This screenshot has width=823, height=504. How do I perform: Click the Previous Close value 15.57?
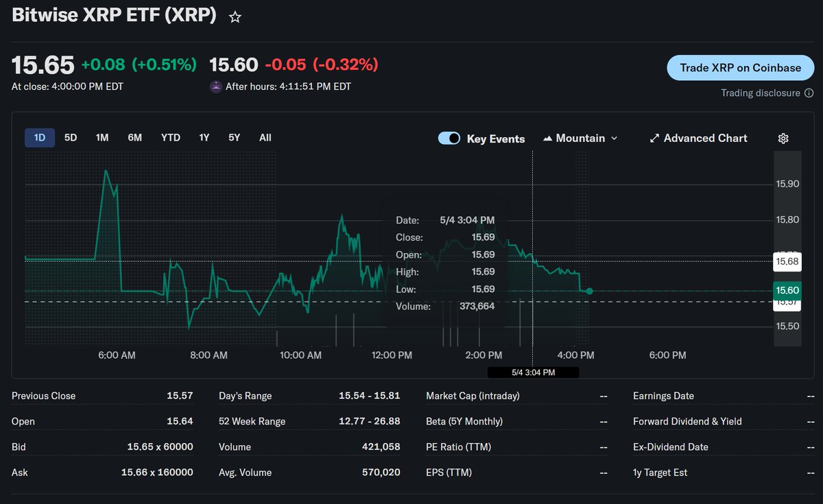click(x=180, y=396)
